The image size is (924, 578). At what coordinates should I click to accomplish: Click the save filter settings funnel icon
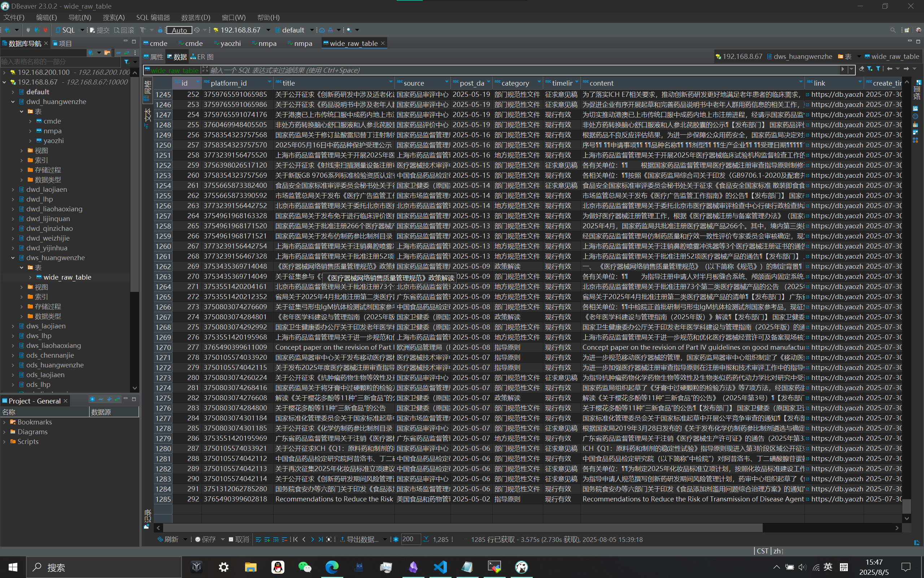coord(870,69)
